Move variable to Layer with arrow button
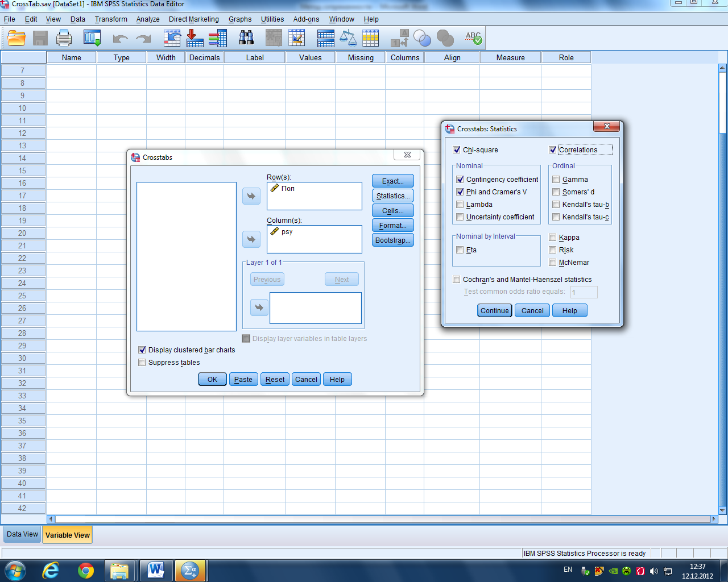Viewport: 728px width, 582px height. [x=259, y=307]
